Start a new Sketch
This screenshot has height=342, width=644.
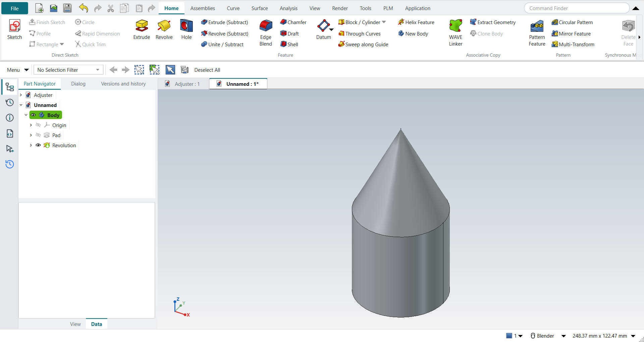coord(14,30)
